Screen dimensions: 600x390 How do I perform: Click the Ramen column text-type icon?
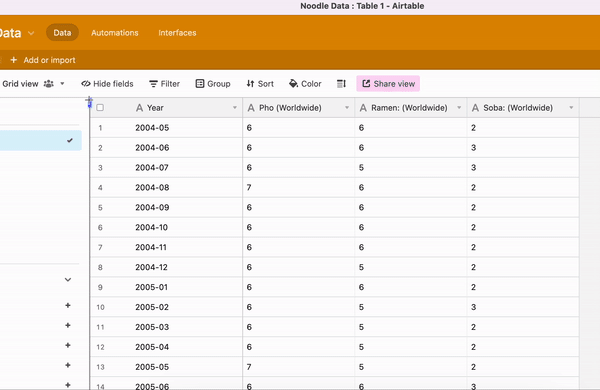[x=363, y=108]
